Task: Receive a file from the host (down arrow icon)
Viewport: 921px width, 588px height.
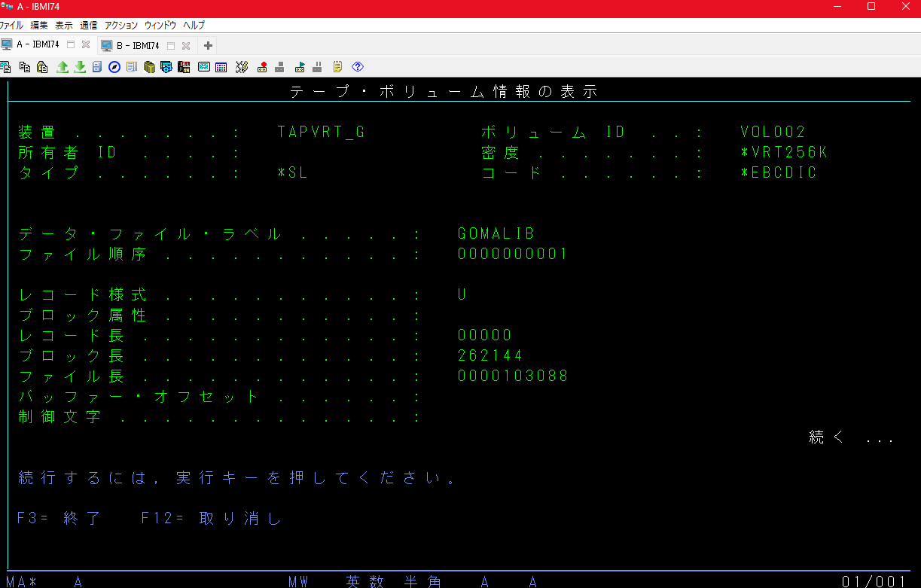Action: coord(80,67)
